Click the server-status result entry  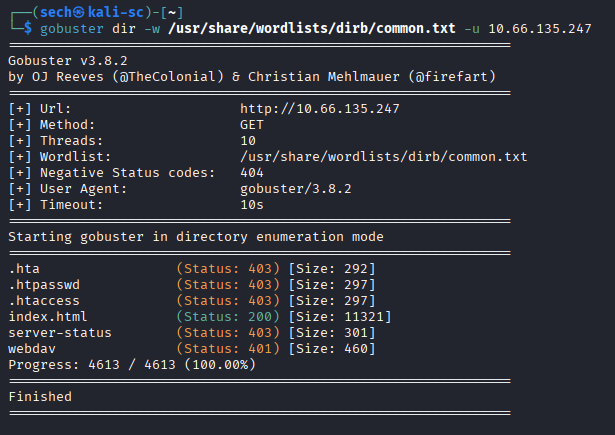coord(60,333)
